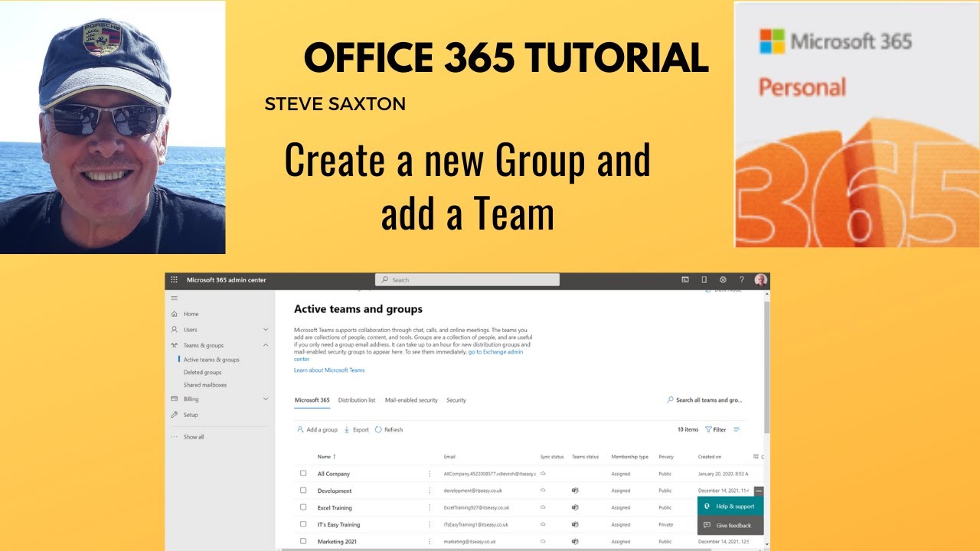The image size is (980, 551).
Task: Open the All Company group name
Action: pyautogui.click(x=334, y=474)
